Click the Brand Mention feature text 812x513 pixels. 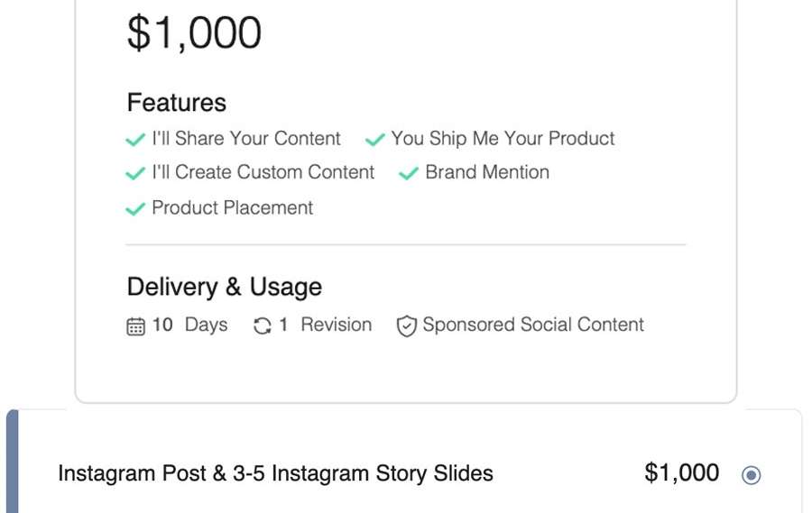(487, 172)
